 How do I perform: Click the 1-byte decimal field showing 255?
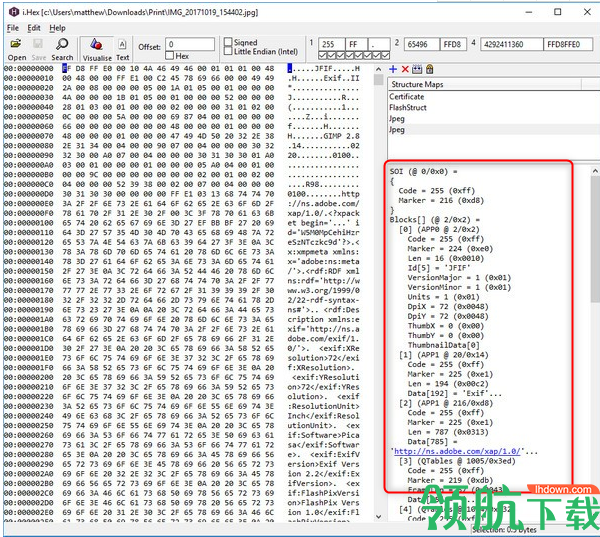[332, 44]
